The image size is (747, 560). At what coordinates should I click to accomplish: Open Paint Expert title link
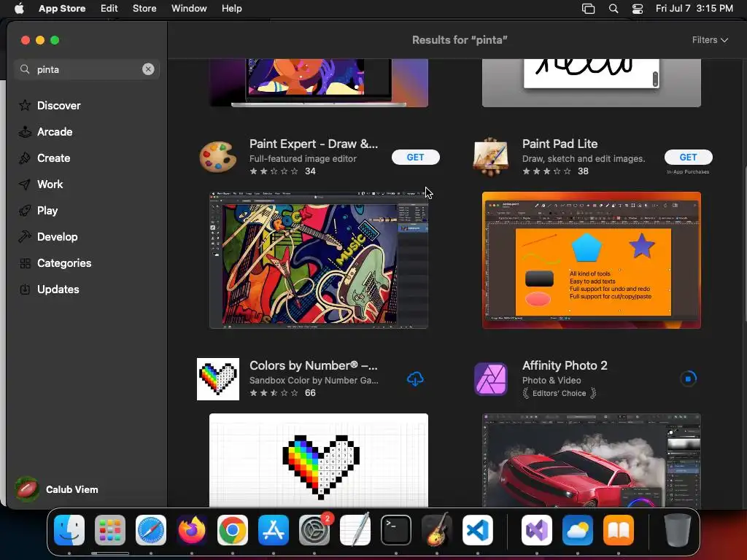coord(314,144)
